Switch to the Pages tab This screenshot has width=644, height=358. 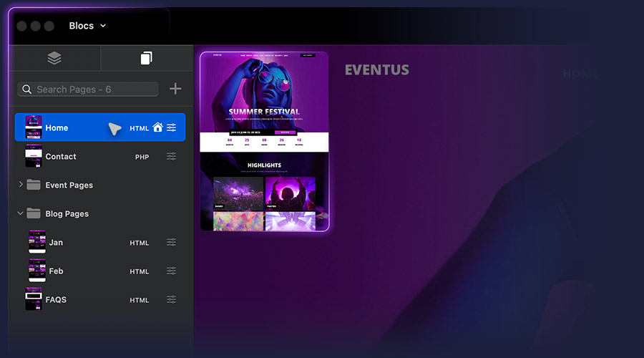pos(147,59)
